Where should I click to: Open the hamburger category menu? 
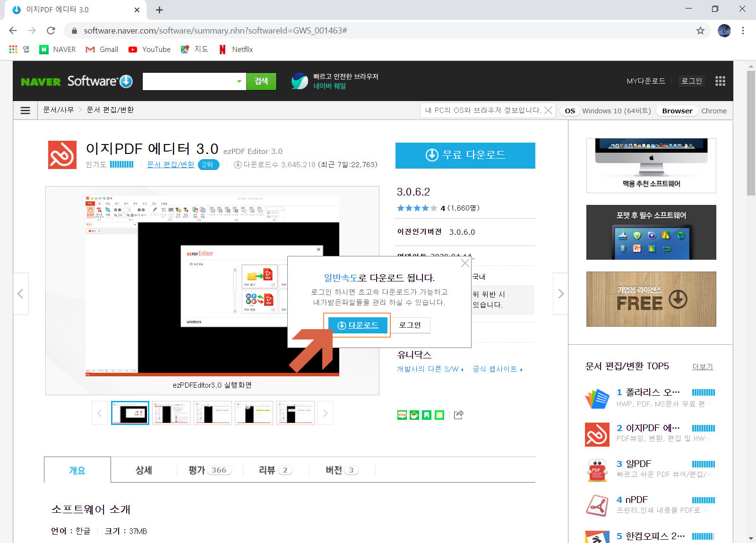click(26, 110)
